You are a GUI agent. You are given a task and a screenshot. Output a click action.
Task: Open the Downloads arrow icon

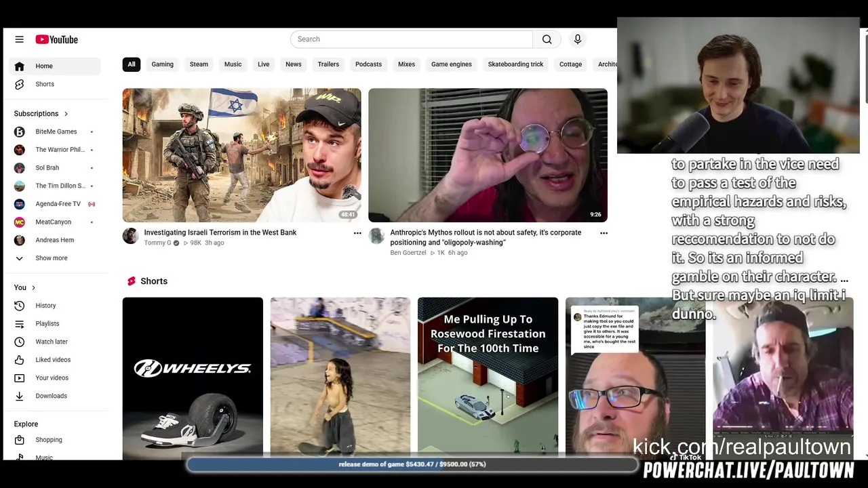19,396
